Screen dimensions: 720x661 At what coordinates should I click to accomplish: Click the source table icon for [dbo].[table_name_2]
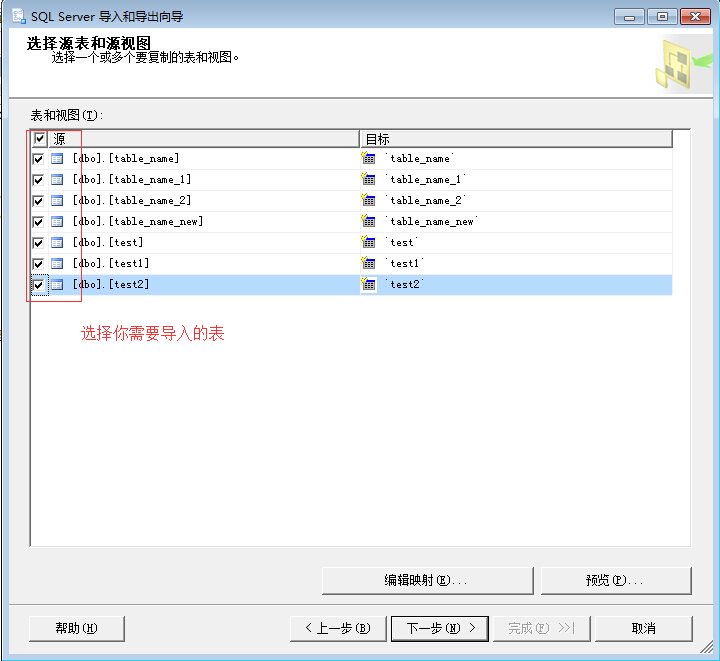coord(57,201)
